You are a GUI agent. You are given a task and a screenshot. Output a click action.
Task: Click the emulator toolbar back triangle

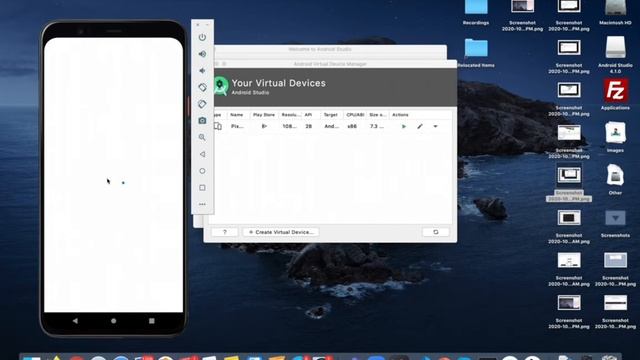click(202, 154)
